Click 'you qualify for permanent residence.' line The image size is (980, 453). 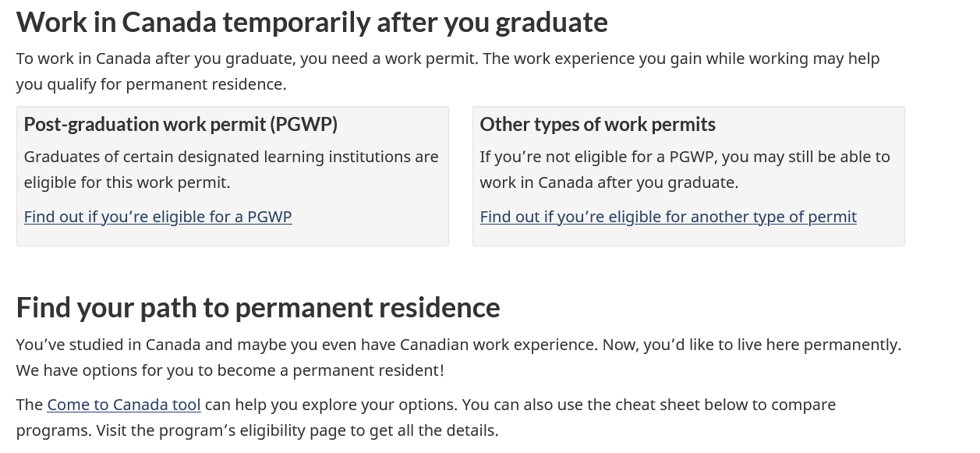pos(151,84)
